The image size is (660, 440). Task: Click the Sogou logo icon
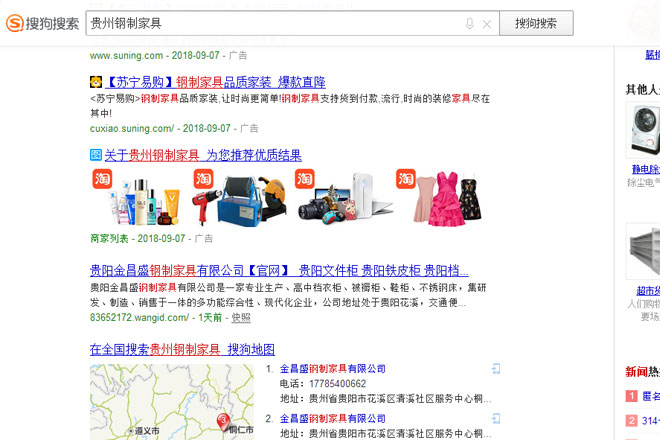(14, 23)
